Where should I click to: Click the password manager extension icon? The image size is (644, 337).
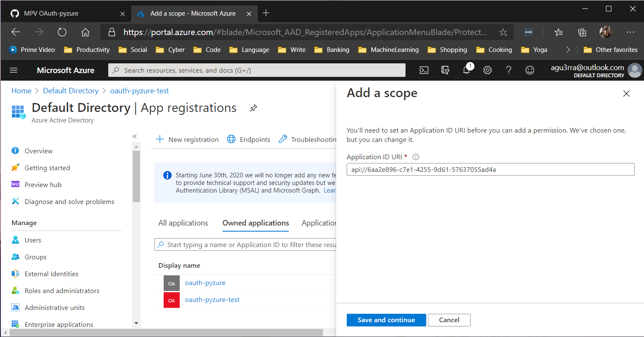tap(528, 32)
